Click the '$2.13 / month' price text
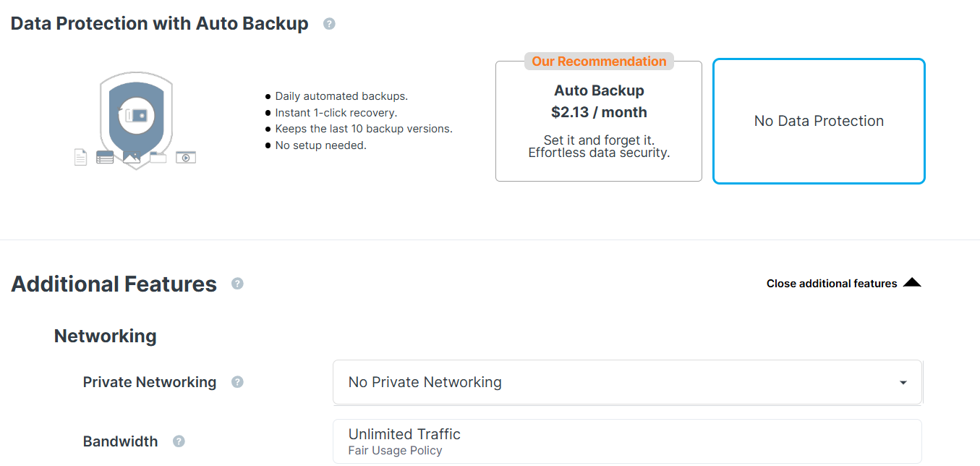 (x=599, y=112)
